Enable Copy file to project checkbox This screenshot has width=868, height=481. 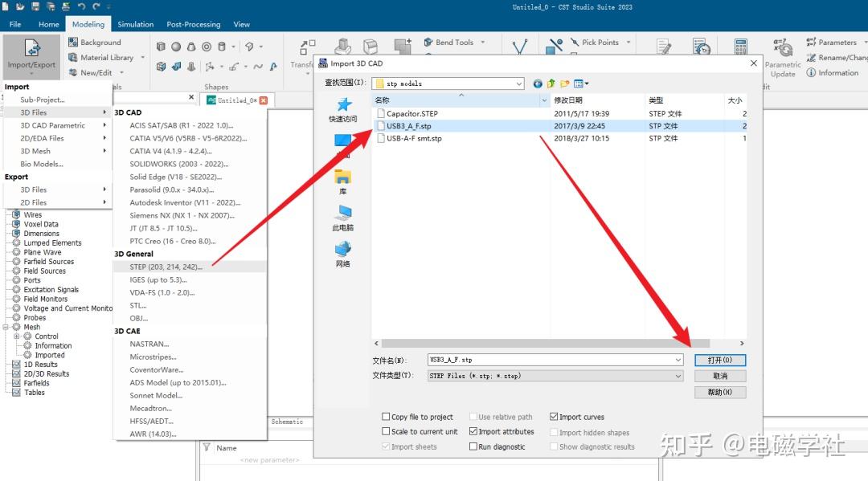[386, 416]
